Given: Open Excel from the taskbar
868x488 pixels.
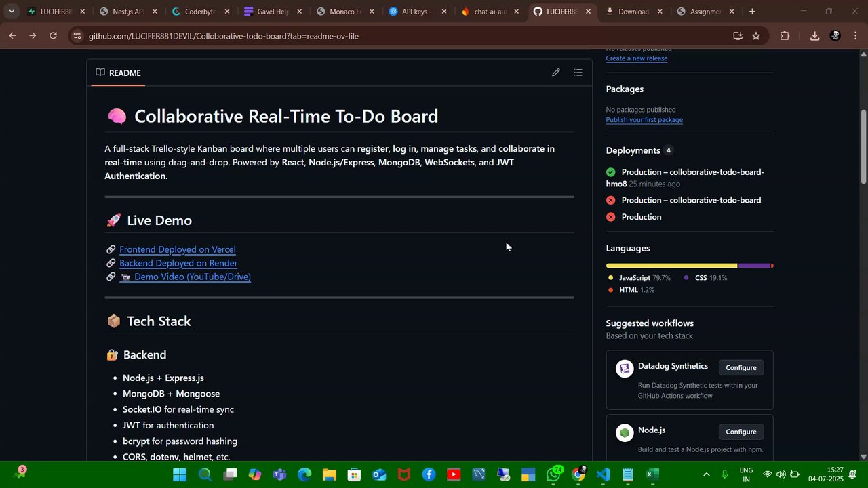Looking at the screenshot, I should tap(653, 474).
